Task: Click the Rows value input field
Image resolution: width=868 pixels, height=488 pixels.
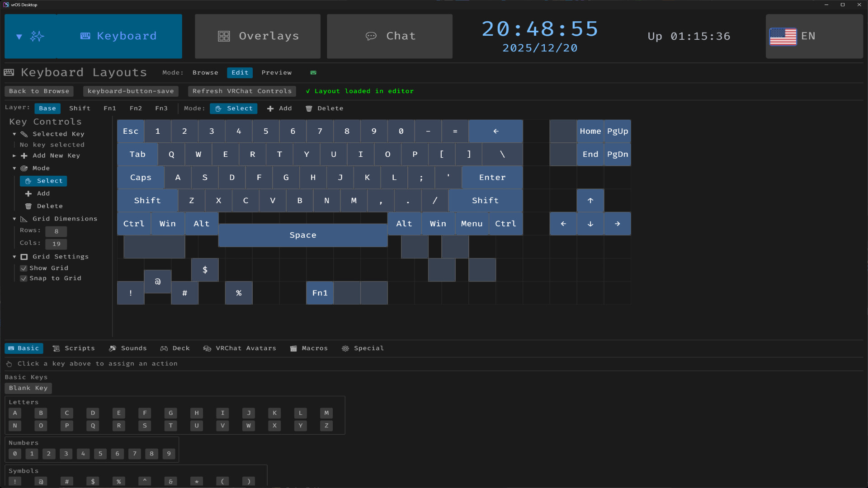Action: tap(56, 231)
